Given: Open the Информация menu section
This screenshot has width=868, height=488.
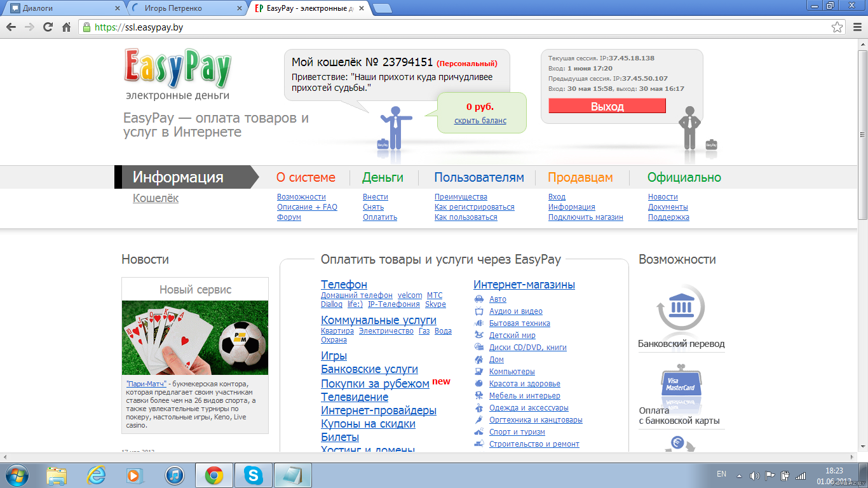Looking at the screenshot, I should 178,177.
